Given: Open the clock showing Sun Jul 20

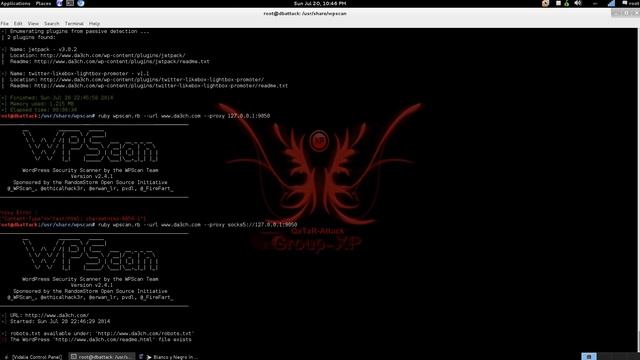Looking at the screenshot, I should pyautogui.click(x=320, y=3).
